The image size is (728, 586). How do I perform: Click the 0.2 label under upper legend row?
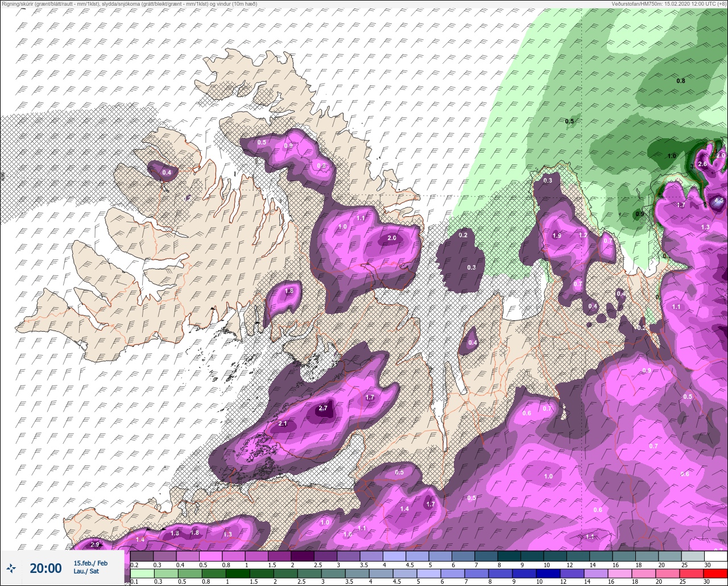click(x=134, y=564)
